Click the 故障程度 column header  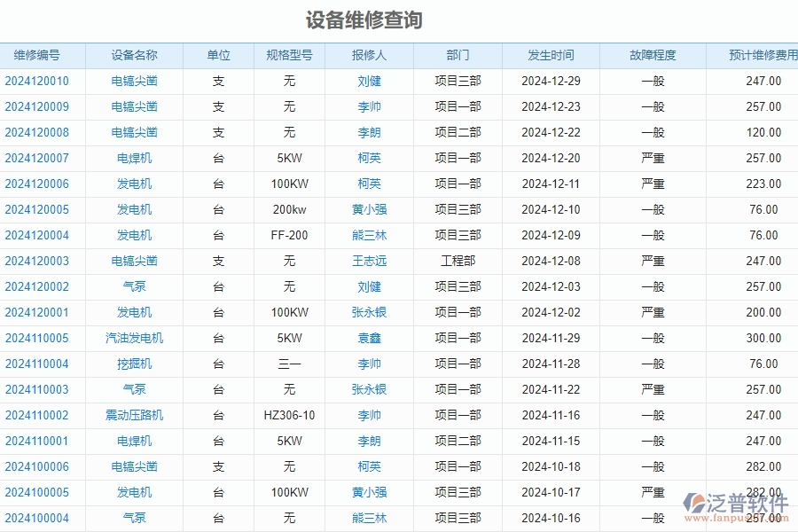coord(653,55)
